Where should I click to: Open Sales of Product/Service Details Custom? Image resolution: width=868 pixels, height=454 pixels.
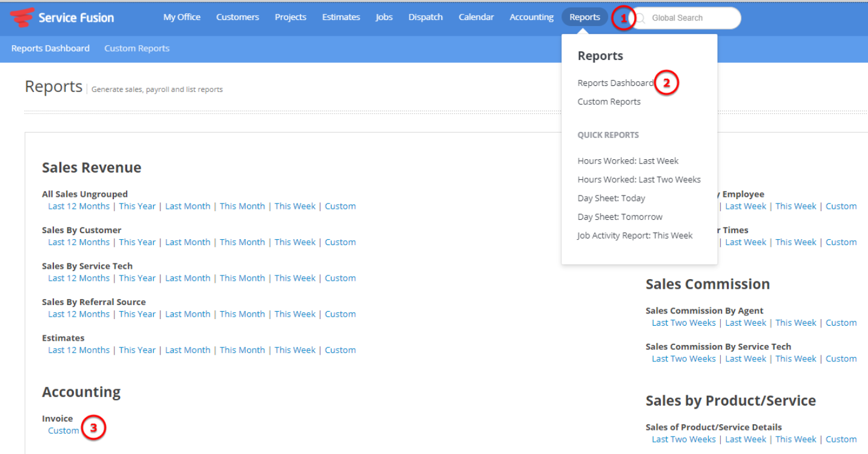pyautogui.click(x=841, y=439)
